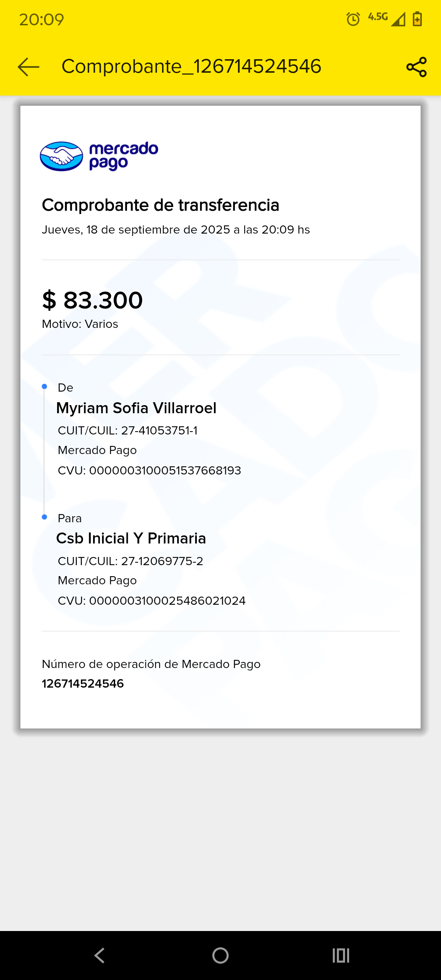Open Android recent apps button
This screenshot has height=980, width=441.
pyautogui.click(x=341, y=955)
